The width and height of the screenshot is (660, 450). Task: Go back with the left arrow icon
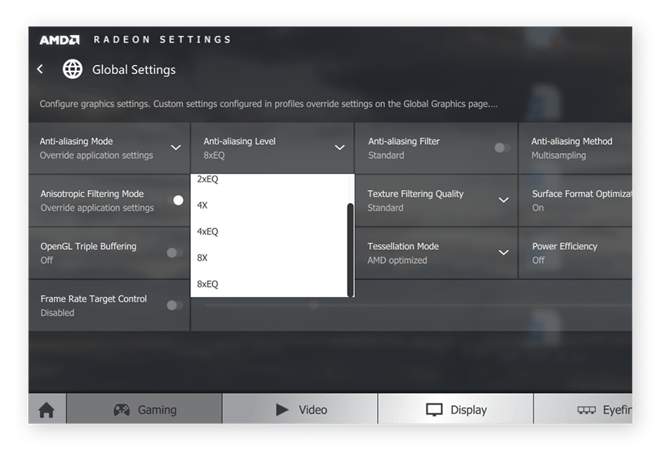[x=40, y=69]
